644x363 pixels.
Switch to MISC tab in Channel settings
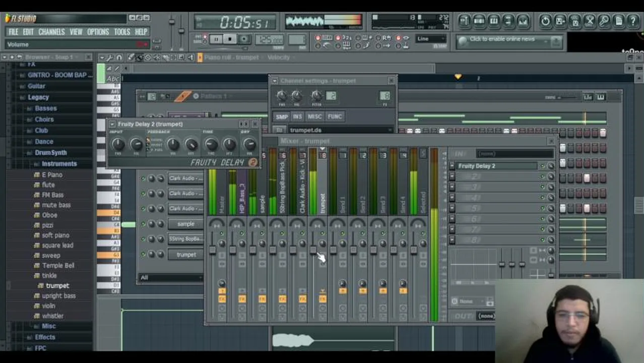click(x=314, y=116)
